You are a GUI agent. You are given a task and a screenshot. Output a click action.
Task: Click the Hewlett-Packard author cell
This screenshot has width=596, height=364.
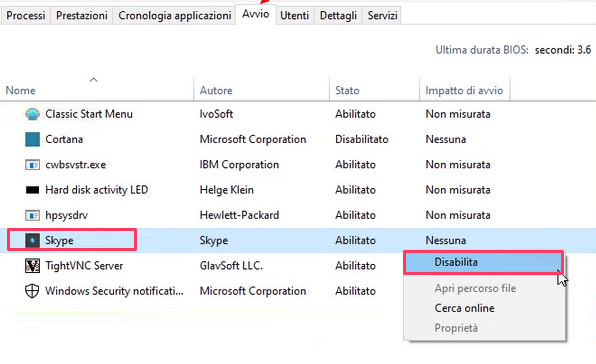click(x=239, y=215)
